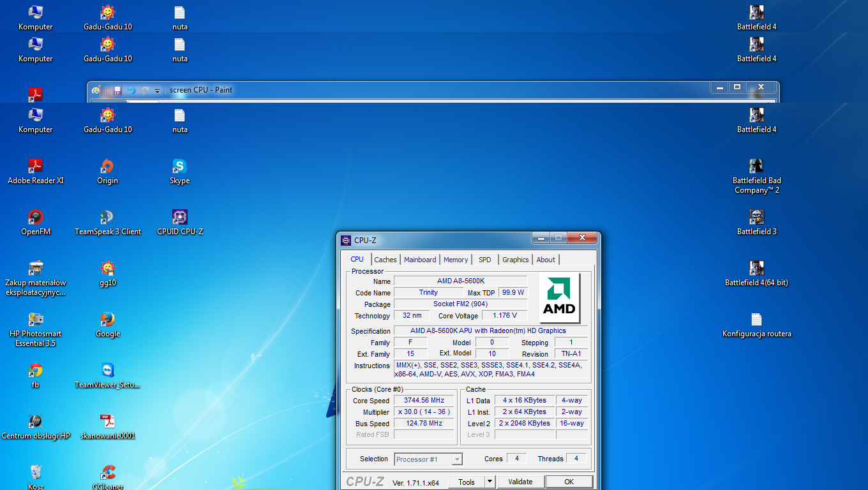The image size is (868, 490).
Task: Launch the TeamSpeak 3 Client icon
Action: [107, 218]
